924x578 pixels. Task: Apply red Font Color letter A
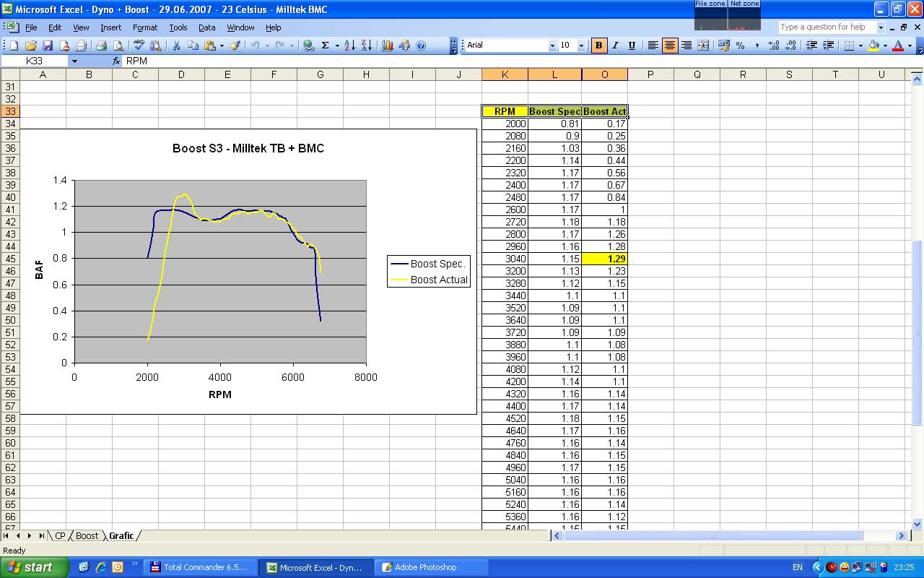pos(898,46)
